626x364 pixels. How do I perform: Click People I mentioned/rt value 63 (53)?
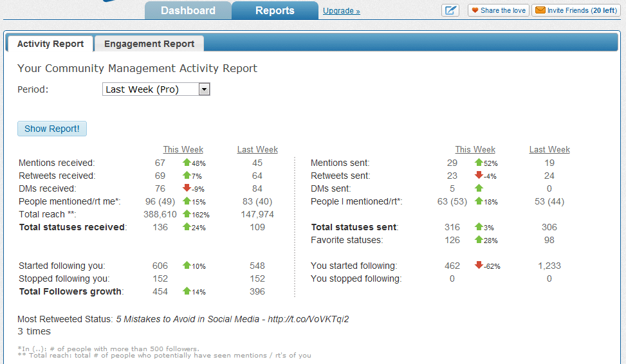452,201
